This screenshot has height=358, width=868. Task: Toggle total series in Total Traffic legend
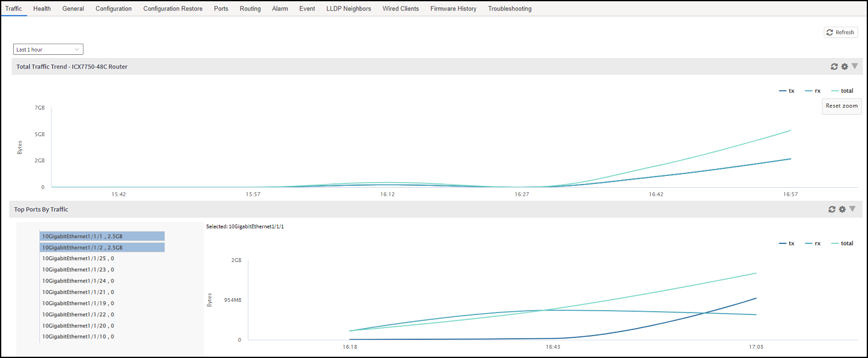tap(842, 91)
